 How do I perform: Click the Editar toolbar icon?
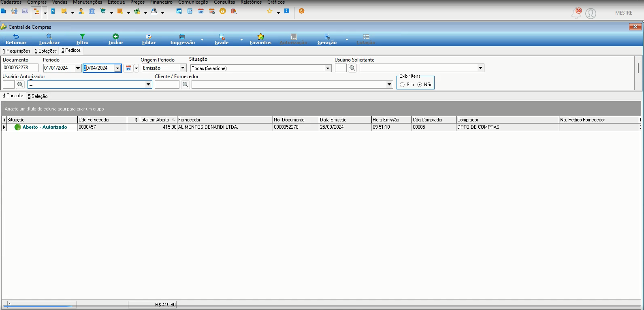click(x=149, y=36)
